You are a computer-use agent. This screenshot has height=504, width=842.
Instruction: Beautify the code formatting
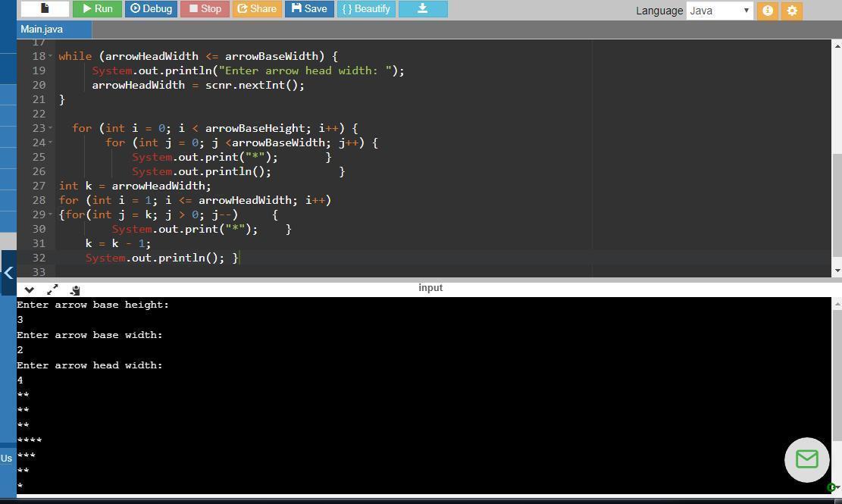tap(365, 8)
